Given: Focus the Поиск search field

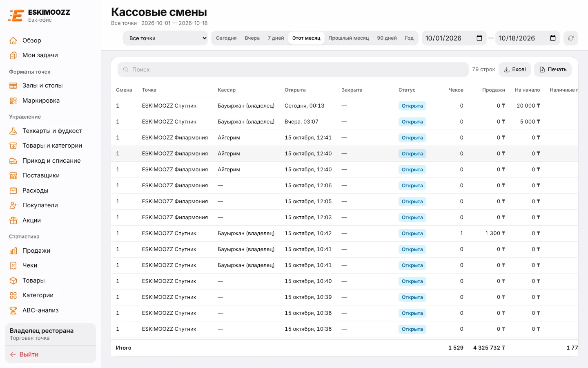Looking at the screenshot, I should [x=293, y=70].
